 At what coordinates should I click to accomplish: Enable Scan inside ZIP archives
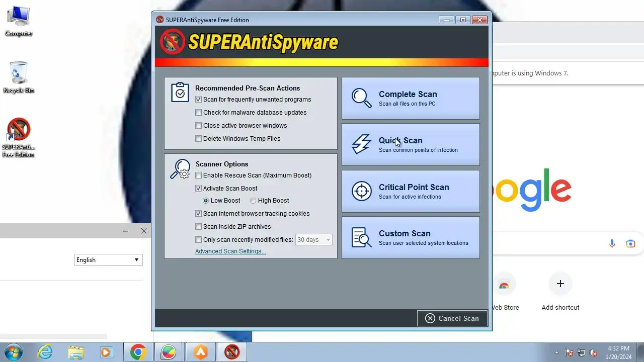click(198, 227)
